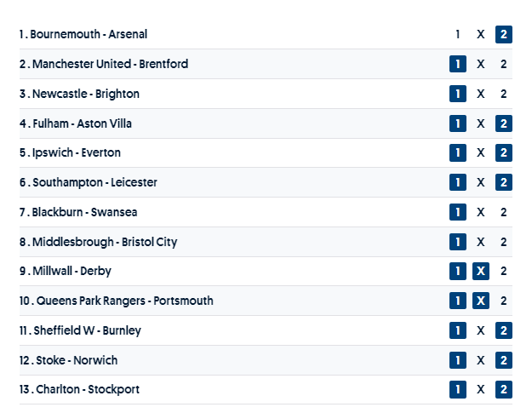
Task: Pick draw for Stoke - Norwich
Action: (481, 360)
